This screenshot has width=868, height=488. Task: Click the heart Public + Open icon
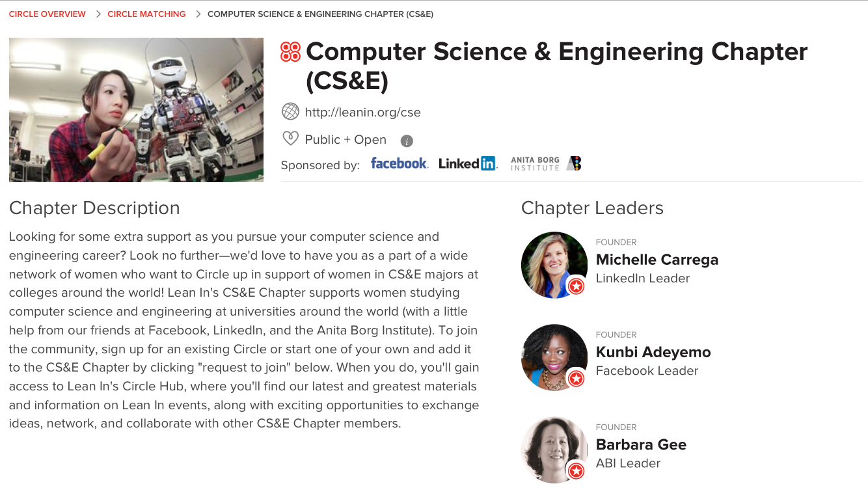coord(290,139)
